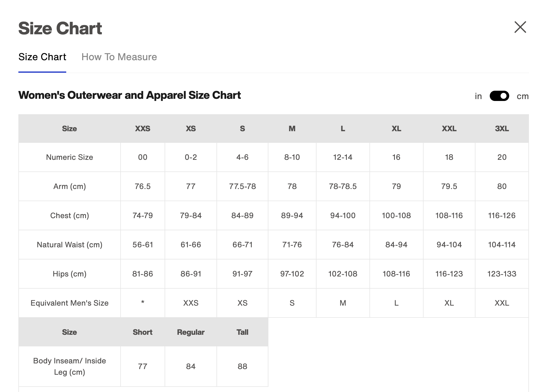Image resolution: width=553 pixels, height=392 pixels.
Task: Close the Size Chart dialog
Action: tap(520, 27)
